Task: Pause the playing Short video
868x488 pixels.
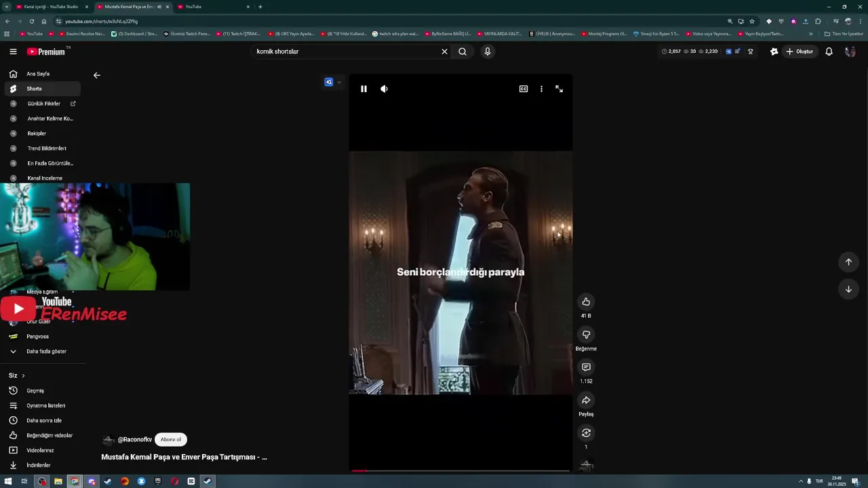Action: point(363,89)
